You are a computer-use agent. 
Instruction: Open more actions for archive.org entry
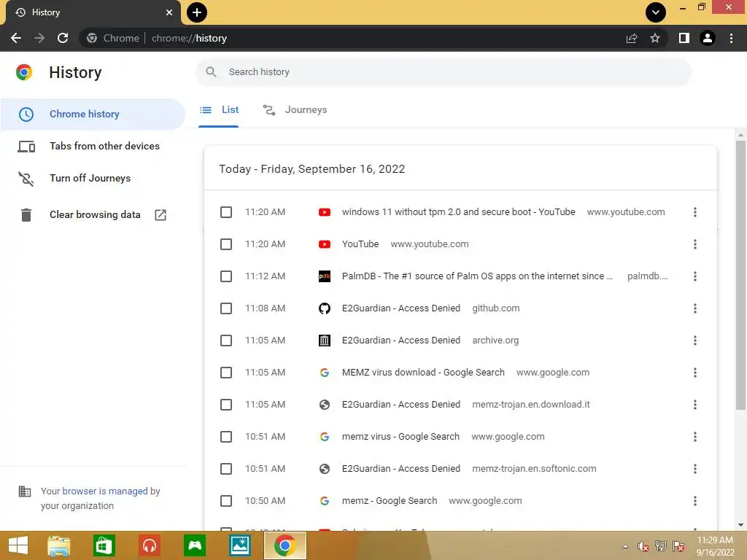pos(695,341)
